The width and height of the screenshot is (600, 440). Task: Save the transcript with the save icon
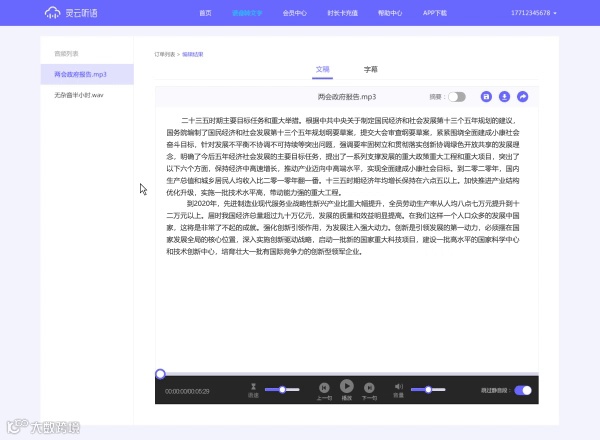pos(486,97)
